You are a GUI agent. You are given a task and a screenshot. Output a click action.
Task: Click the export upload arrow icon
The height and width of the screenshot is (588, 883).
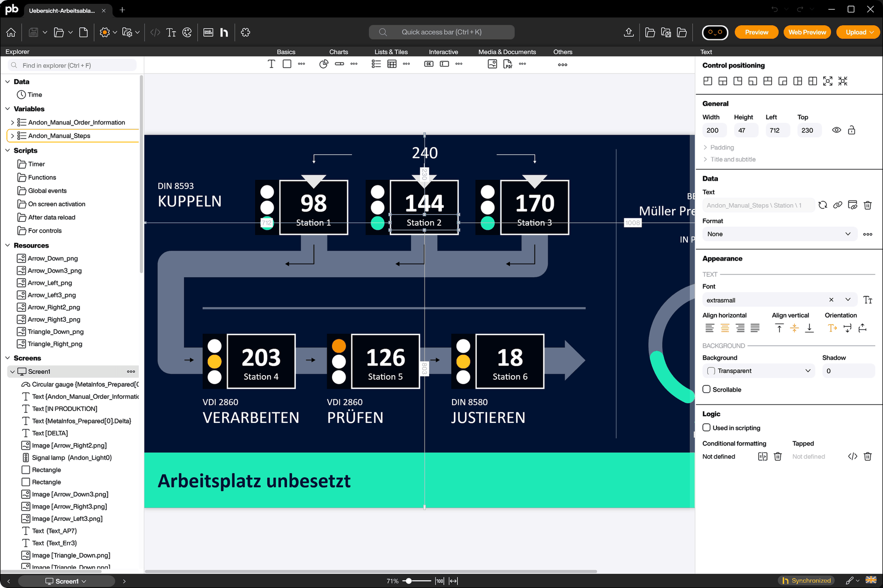coord(629,32)
